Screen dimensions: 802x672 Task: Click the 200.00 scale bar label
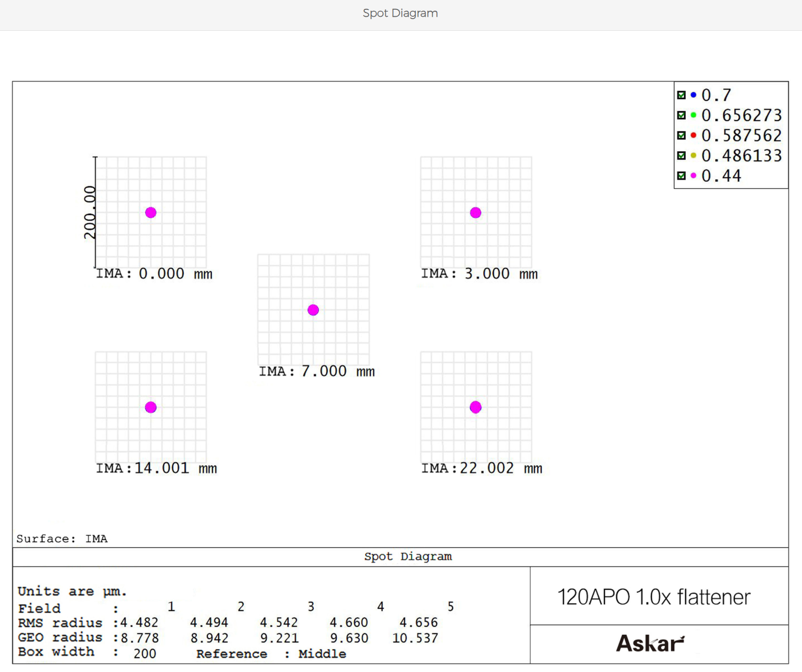click(89, 212)
